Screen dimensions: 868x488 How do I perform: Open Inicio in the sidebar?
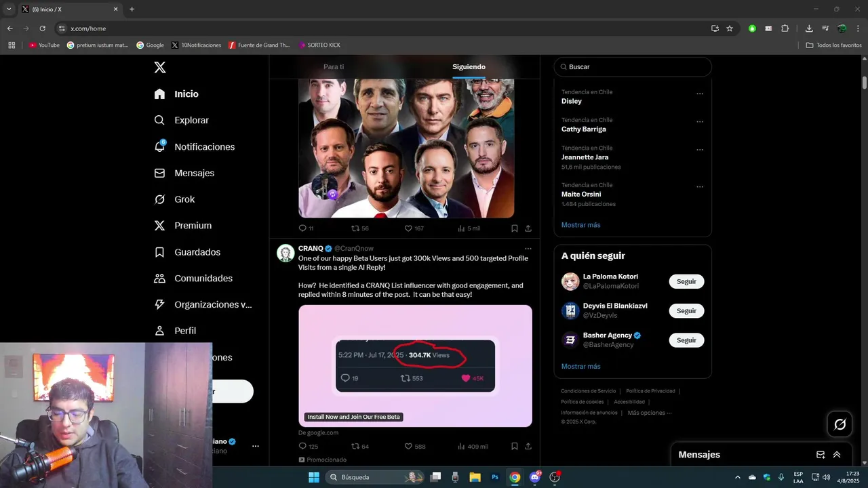tap(177, 94)
